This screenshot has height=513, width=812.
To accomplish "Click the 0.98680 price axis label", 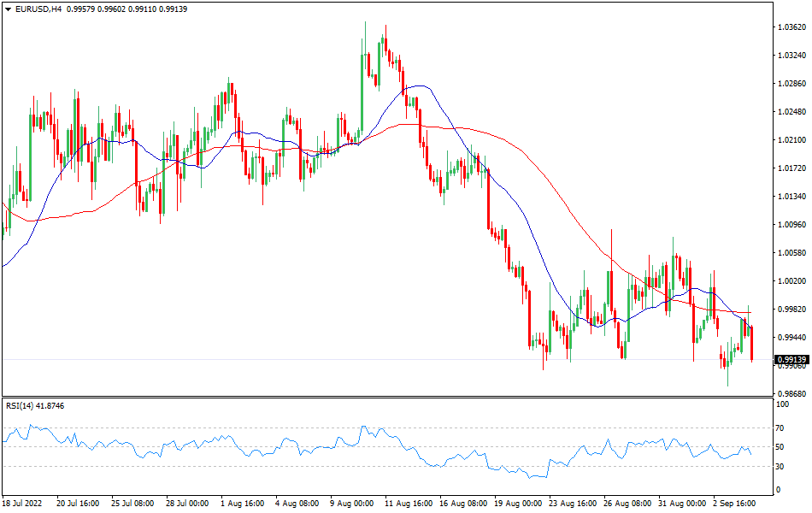I will tap(791, 394).
